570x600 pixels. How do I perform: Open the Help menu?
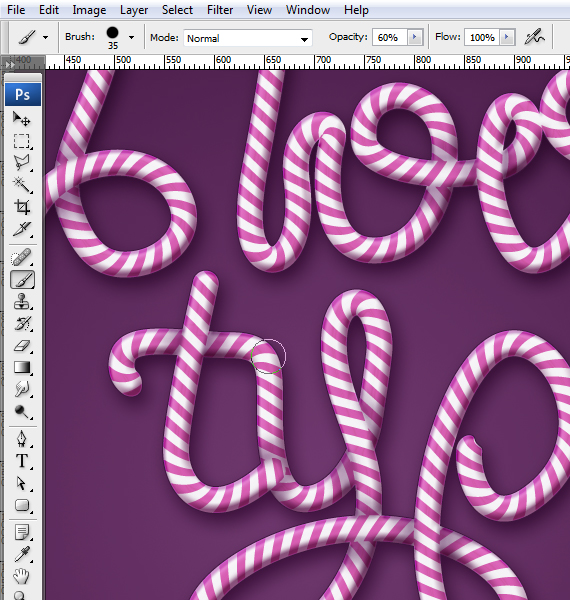click(x=356, y=10)
